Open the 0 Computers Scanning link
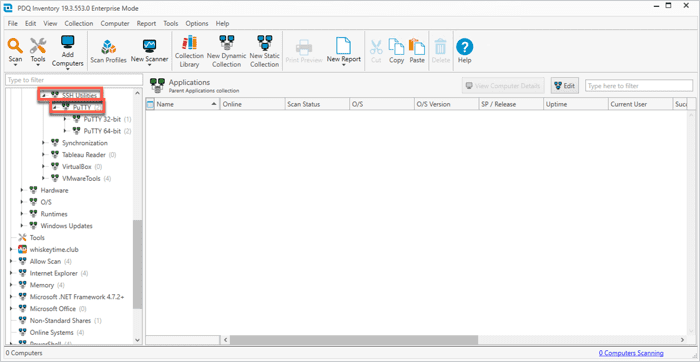Image resolution: width=700 pixels, height=362 pixels. tap(631, 353)
